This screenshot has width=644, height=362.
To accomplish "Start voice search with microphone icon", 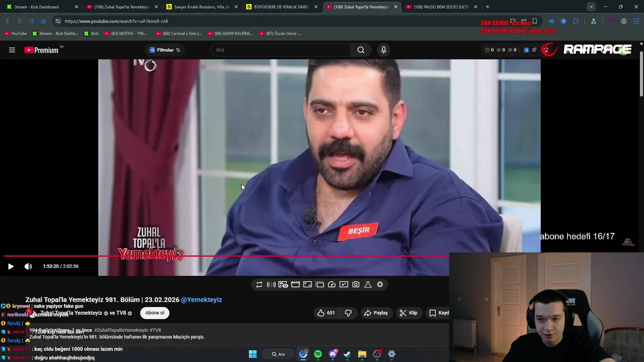I will point(383,50).
